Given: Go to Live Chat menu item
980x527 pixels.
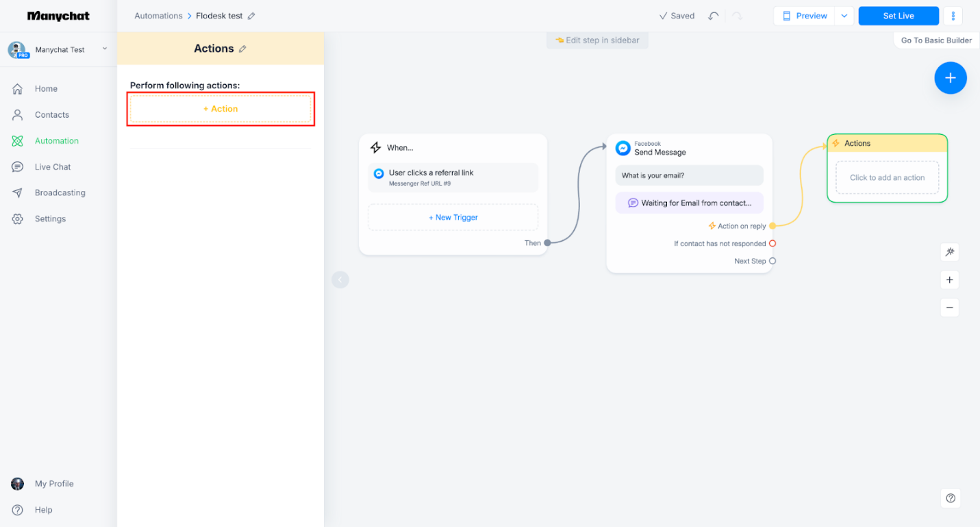Looking at the screenshot, I should pos(53,166).
